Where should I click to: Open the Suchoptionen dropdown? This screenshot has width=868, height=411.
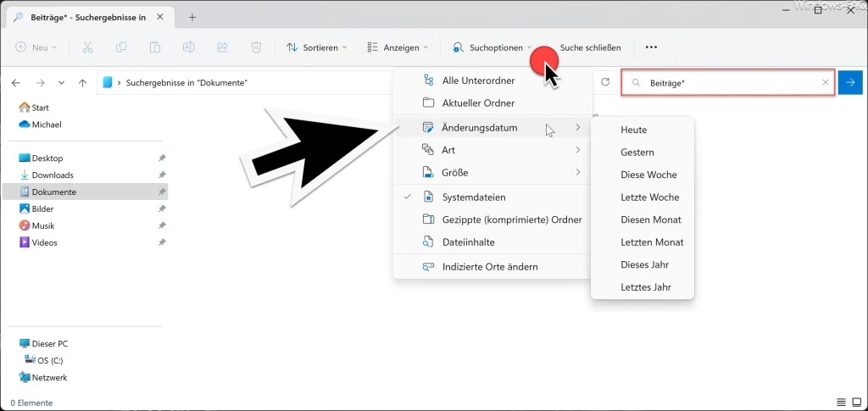(492, 47)
